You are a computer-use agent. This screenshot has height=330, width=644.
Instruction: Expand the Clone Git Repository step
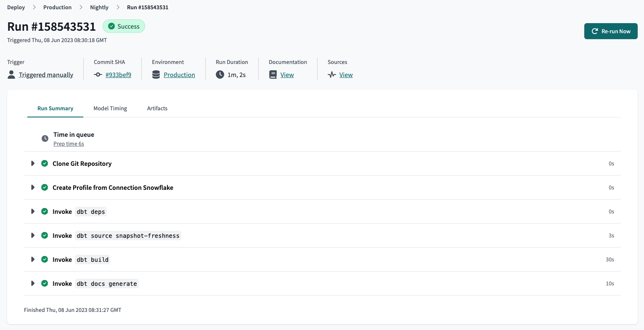(33, 163)
